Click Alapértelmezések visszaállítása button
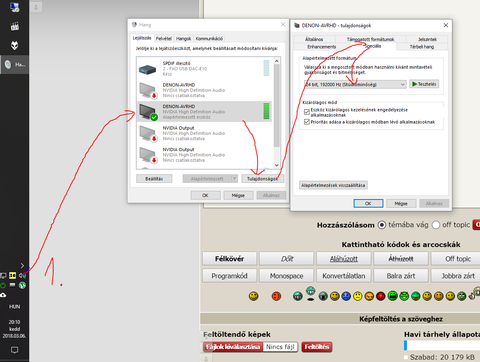The width and height of the screenshot is (480, 362). click(x=333, y=185)
